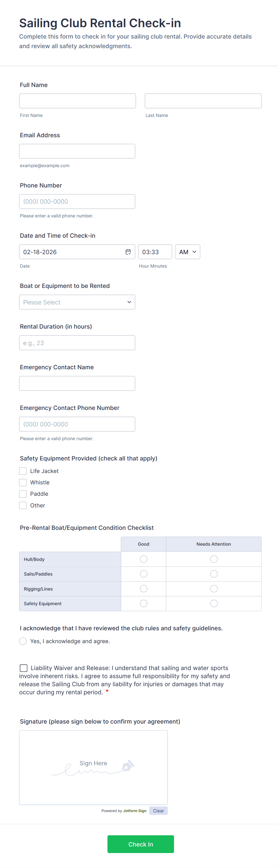Click into the Email Address field

(77, 151)
